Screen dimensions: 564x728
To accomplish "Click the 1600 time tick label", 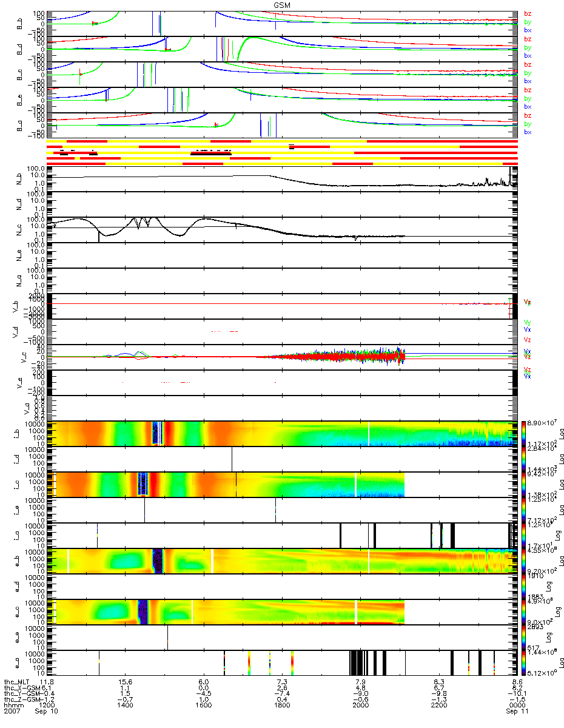I will pos(204,705).
